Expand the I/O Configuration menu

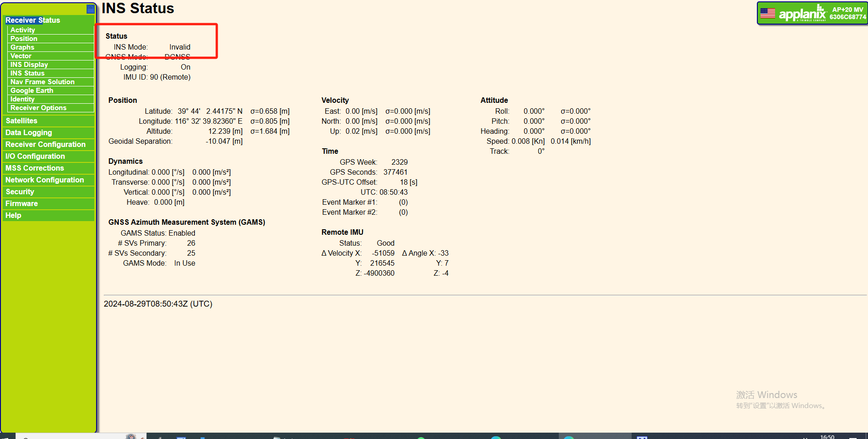point(35,156)
